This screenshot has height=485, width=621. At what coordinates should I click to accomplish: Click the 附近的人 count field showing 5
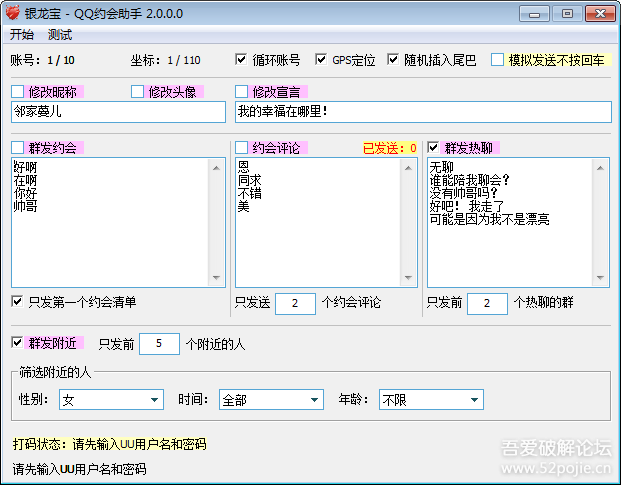click(x=159, y=344)
